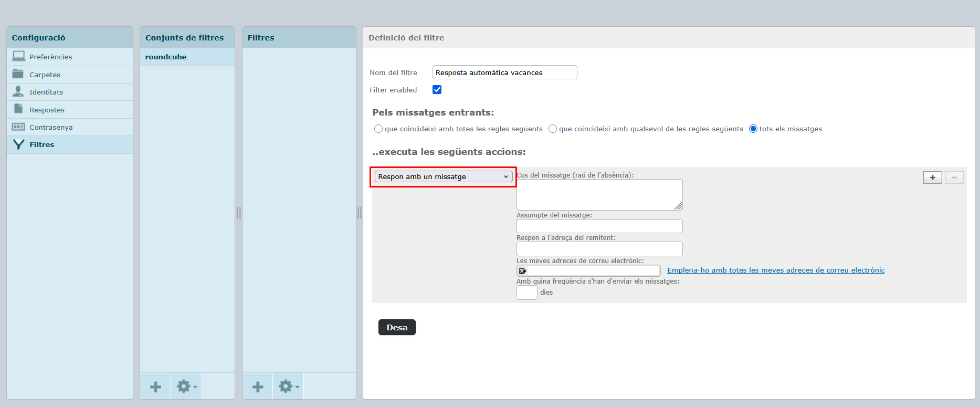Screen dimensions: 980x407
Task: Click the Desa save button
Action: tap(397, 327)
